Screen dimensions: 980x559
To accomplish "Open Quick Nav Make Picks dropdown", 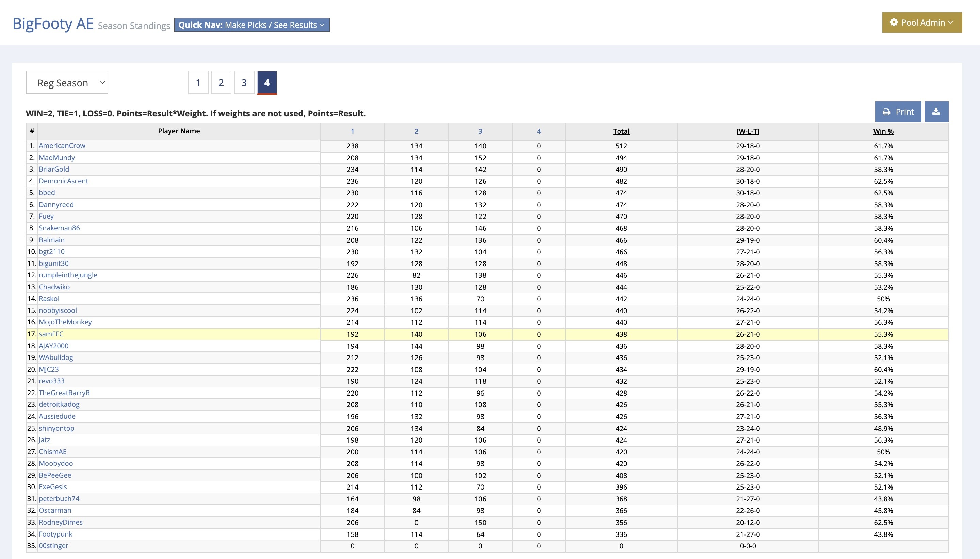I will click(252, 25).
